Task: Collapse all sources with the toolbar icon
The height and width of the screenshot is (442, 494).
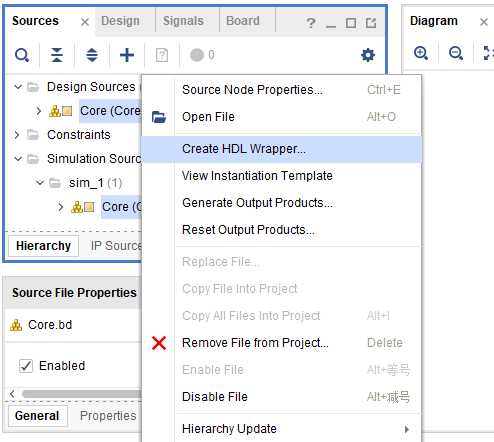Action: pyautogui.click(x=57, y=55)
